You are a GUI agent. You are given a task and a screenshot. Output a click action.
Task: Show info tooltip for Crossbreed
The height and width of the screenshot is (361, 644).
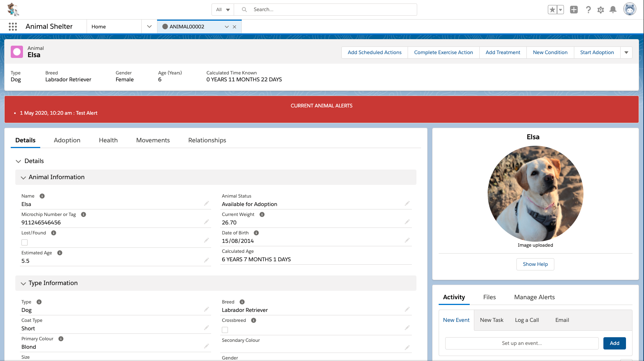[x=254, y=320]
